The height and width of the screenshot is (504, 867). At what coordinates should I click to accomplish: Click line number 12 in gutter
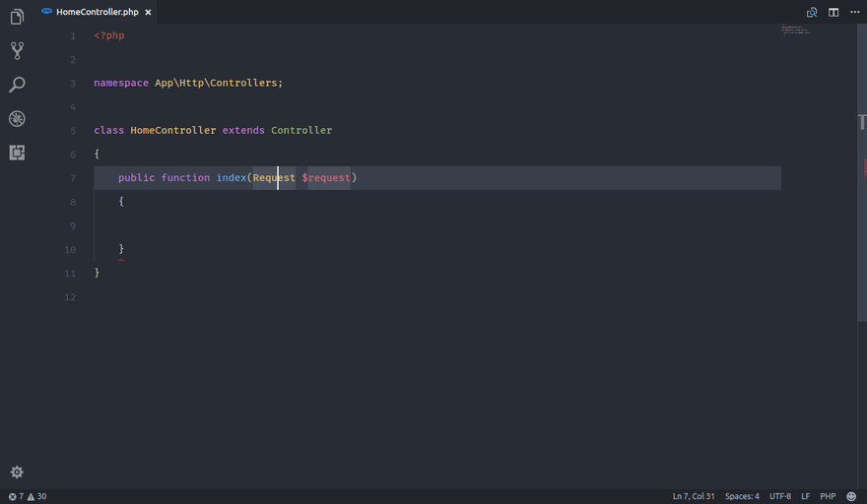coord(70,297)
